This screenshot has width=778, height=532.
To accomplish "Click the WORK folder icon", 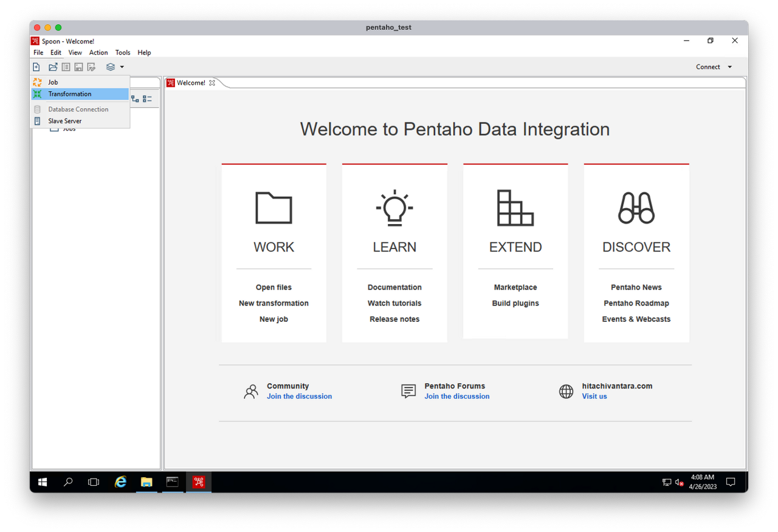I will pos(274,208).
